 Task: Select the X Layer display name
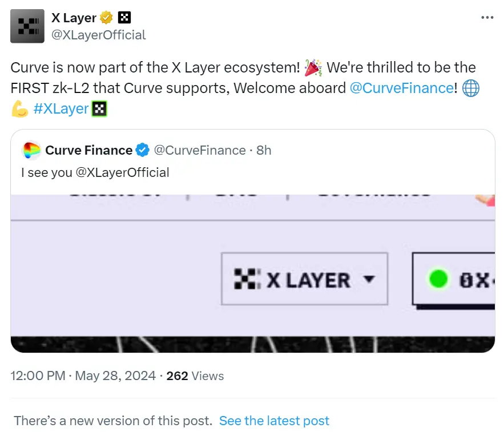point(75,17)
